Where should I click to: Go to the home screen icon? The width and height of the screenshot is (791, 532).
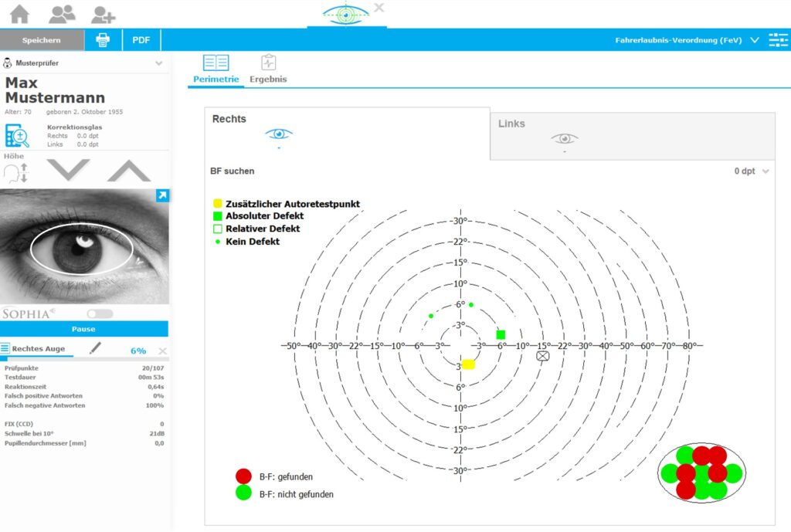point(19,14)
